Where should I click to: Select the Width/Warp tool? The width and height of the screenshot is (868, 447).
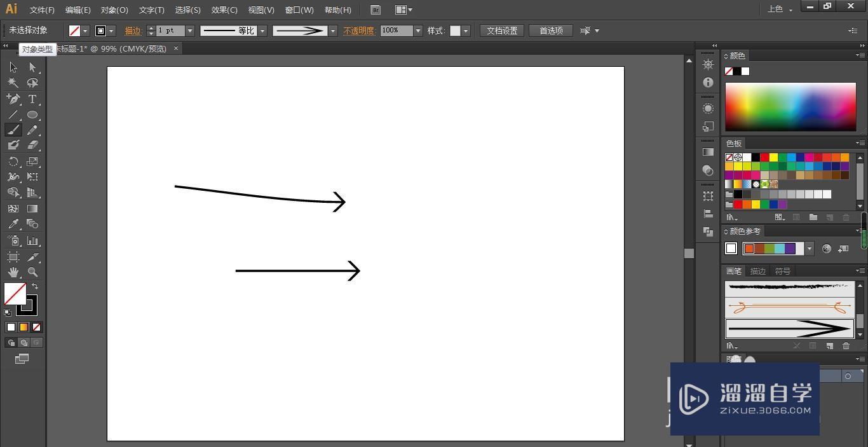coord(13,177)
